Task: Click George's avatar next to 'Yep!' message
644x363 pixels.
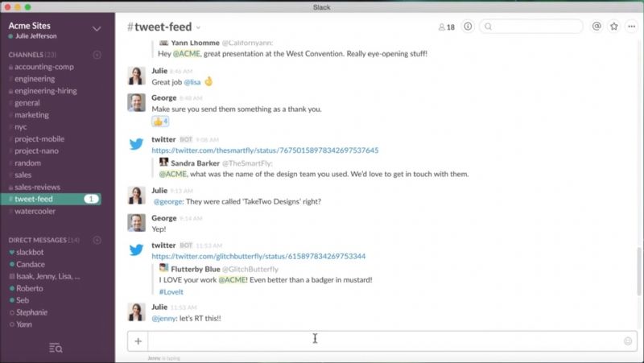Action: click(136, 223)
